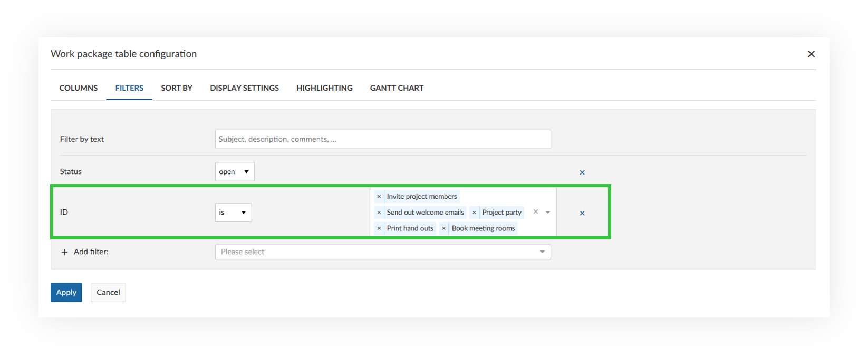Clear all selected ID filter values
Screen dimensions: 868x357
536,211
